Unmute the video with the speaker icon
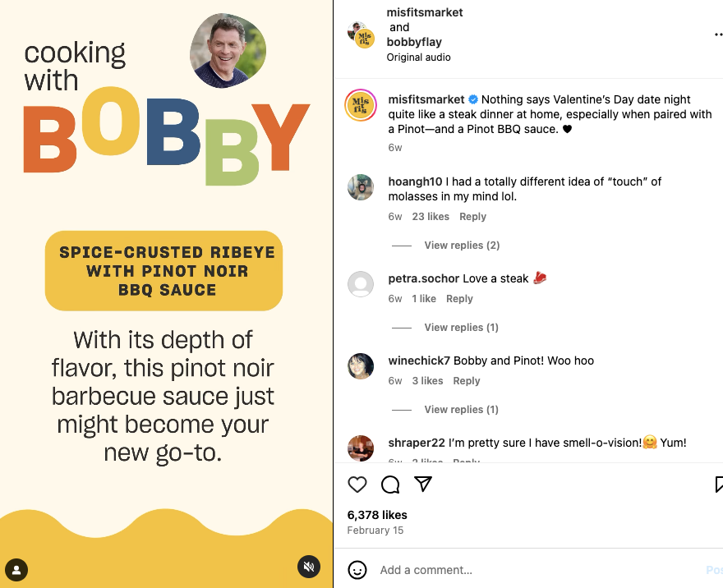 coord(309,567)
